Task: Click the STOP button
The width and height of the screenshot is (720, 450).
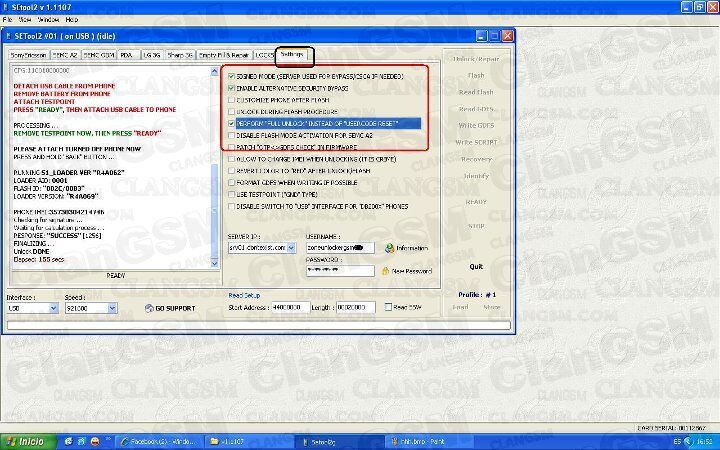Action: coord(476,226)
